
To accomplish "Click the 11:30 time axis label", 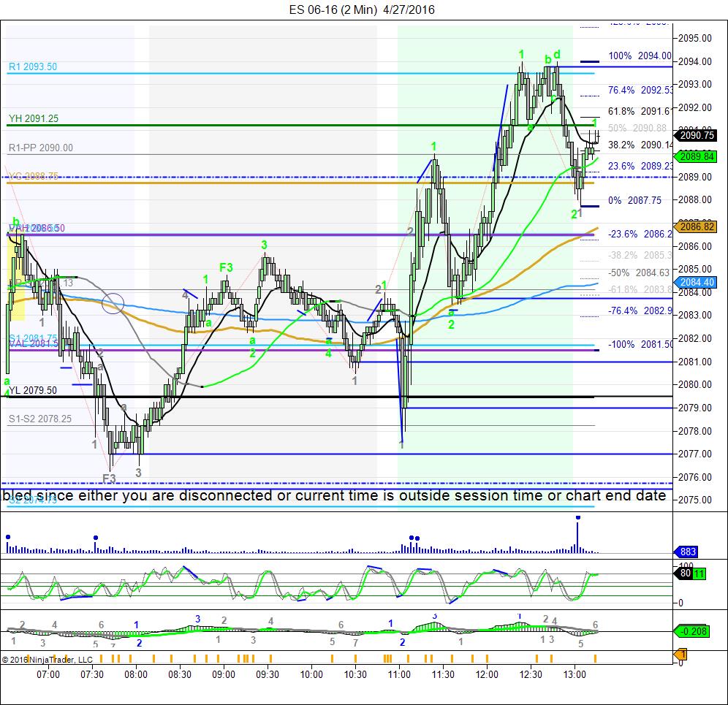I will coord(443,674).
